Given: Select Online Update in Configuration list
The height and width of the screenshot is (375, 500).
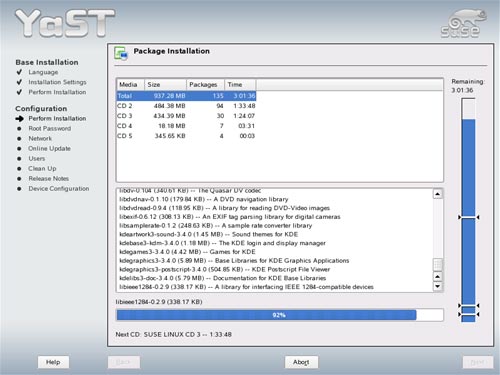Looking at the screenshot, I should tap(49, 149).
